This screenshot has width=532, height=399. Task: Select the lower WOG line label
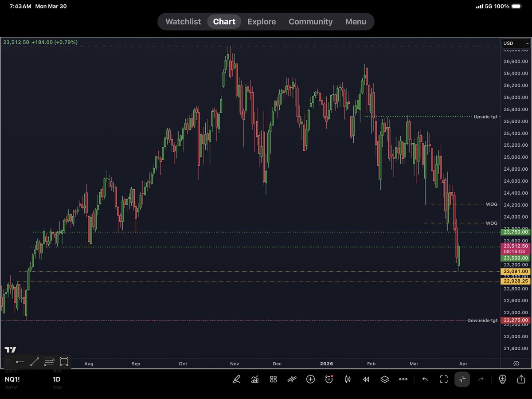tap(492, 223)
